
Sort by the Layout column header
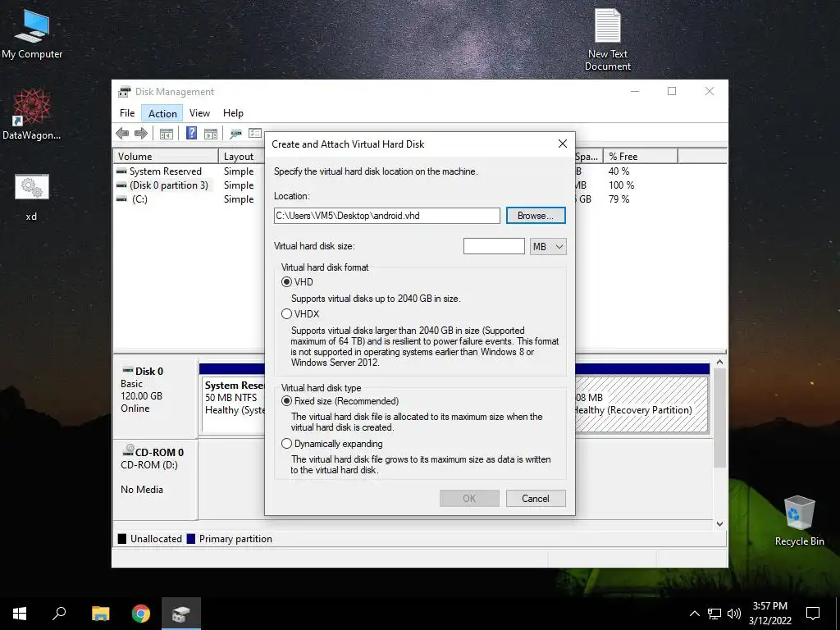click(242, 157)
